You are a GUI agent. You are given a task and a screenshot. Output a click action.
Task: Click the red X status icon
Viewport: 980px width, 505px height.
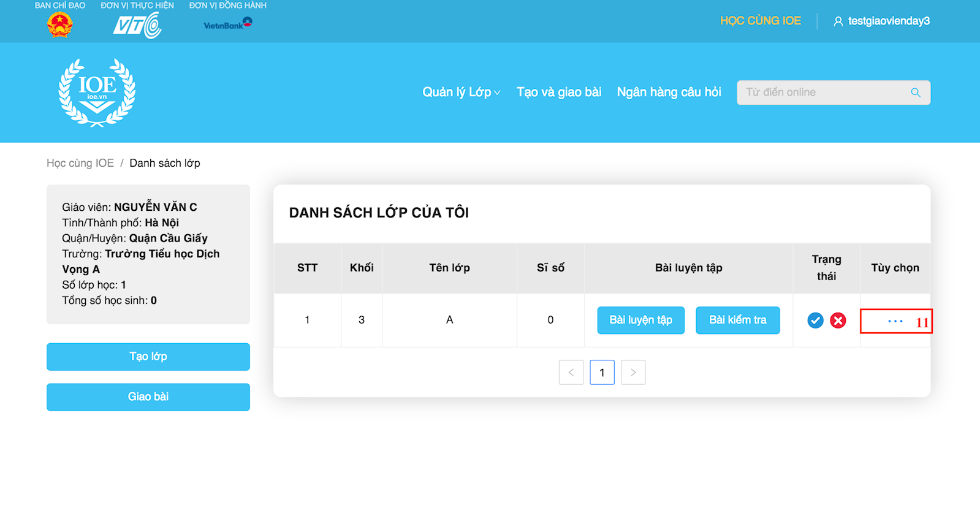(x=838, y=321)
